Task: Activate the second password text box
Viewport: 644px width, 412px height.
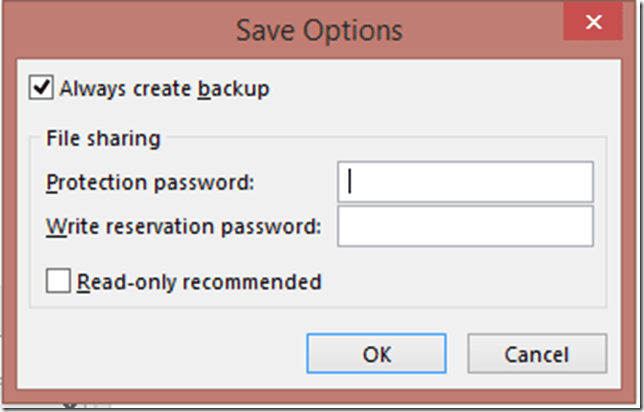Action: [465, 226]
